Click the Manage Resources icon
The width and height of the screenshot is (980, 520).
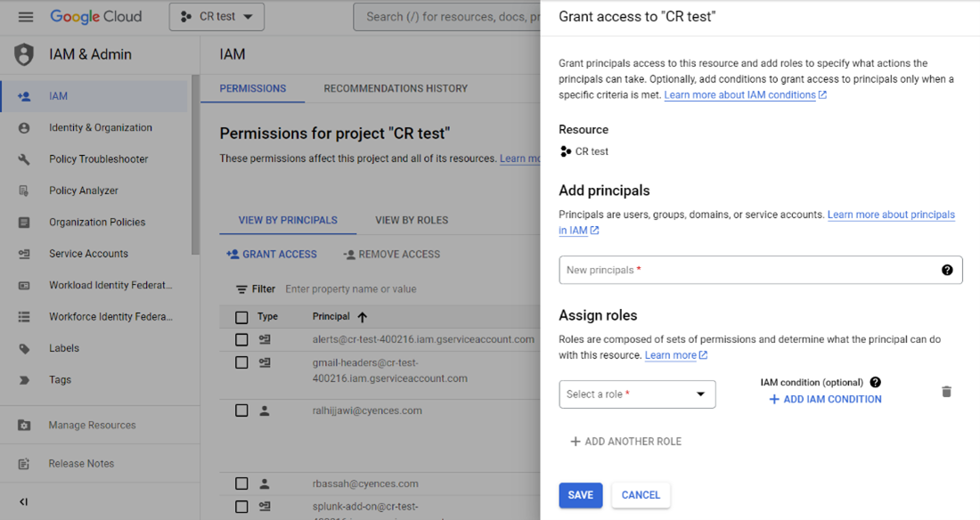24,425
